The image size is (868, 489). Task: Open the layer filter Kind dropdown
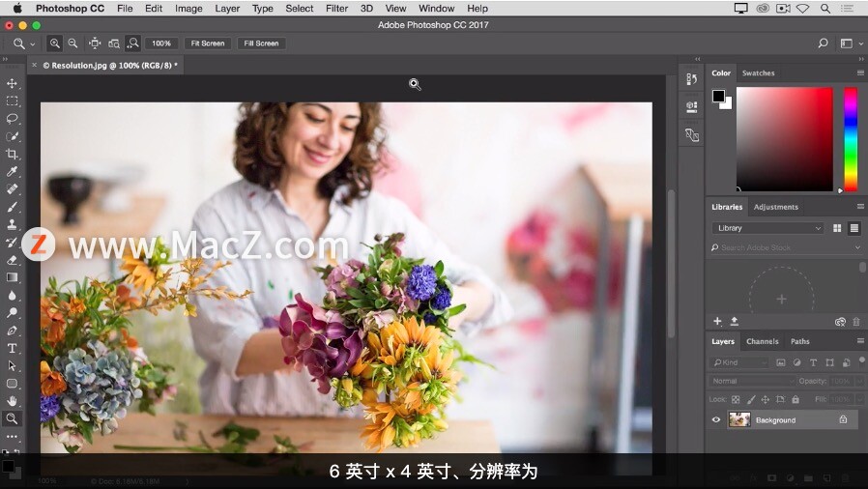739,362
